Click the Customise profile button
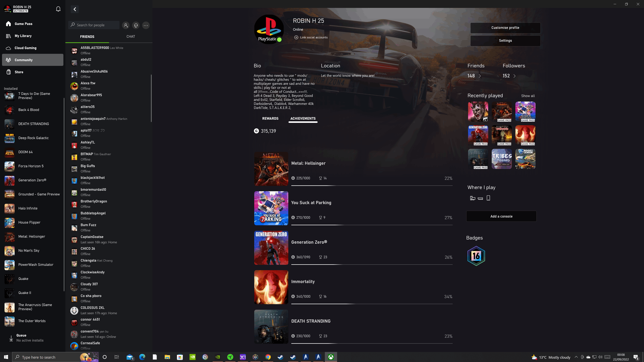644x362 pixels. tap(505, 28)
